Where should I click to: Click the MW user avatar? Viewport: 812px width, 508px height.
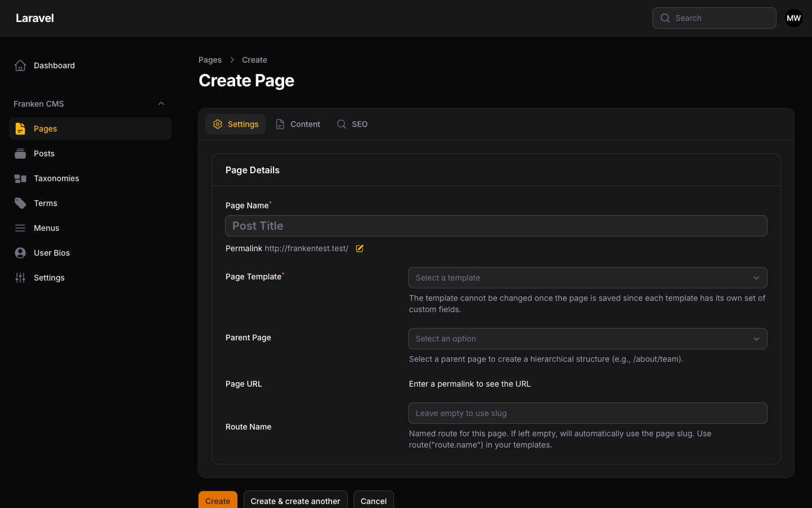point(793,18)
